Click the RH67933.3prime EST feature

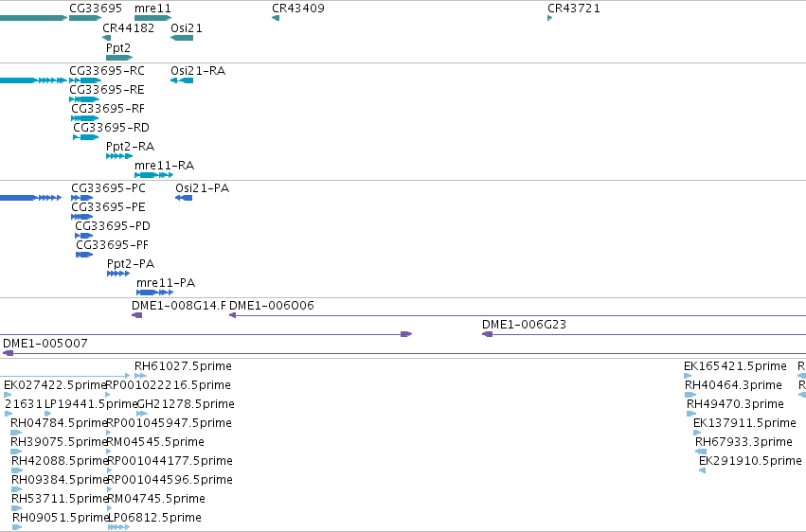coord(701,452)
